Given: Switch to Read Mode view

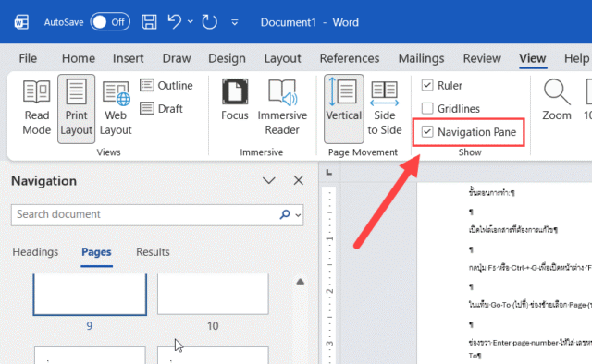Looking at the screenshot, I should pyautogui.click(x=37, y=108).
